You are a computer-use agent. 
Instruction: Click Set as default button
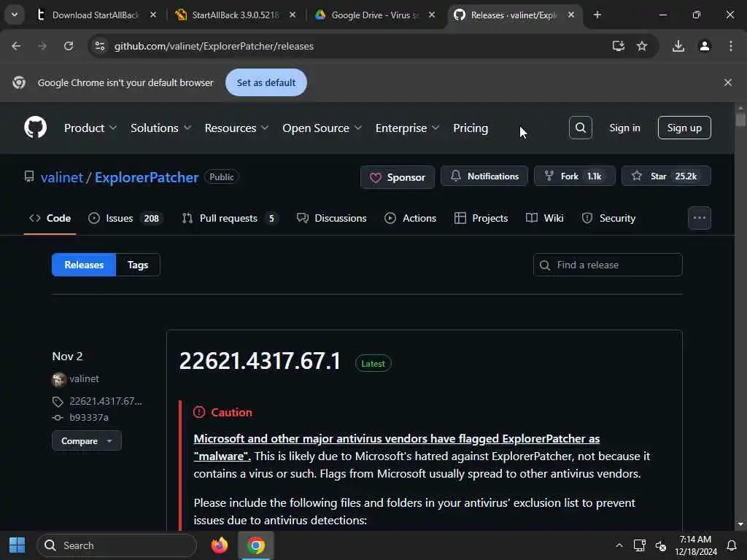[266, 82]
